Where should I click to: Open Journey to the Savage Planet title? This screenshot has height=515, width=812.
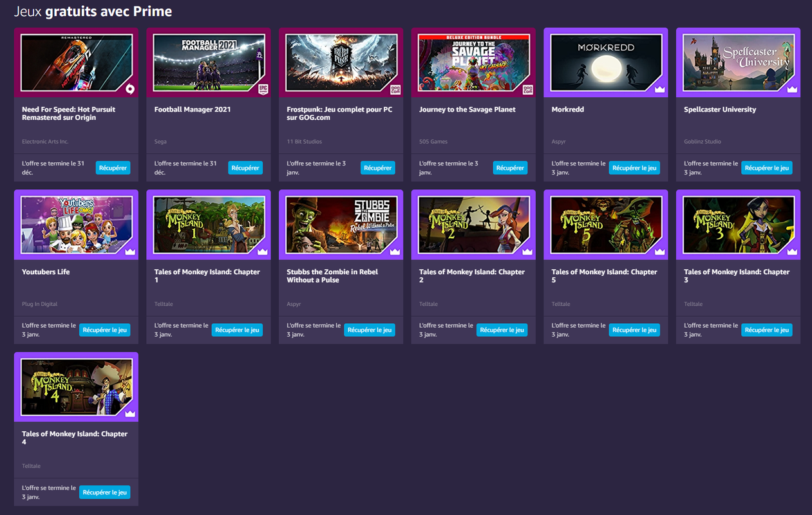click(467, 109)
